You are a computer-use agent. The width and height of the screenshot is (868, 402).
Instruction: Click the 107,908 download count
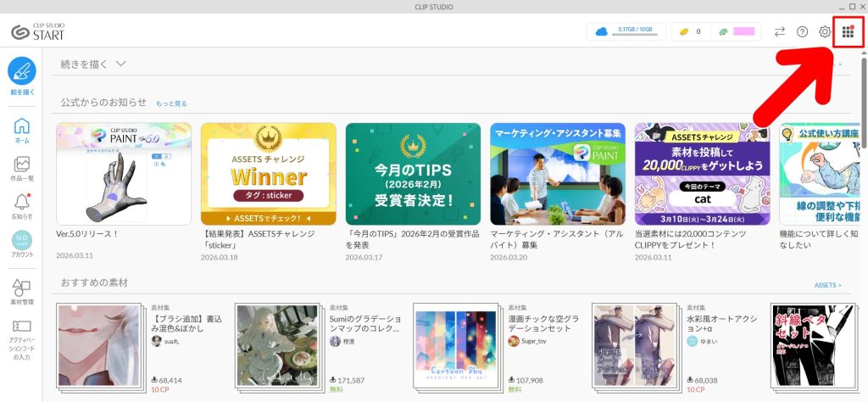coord(526,381)
